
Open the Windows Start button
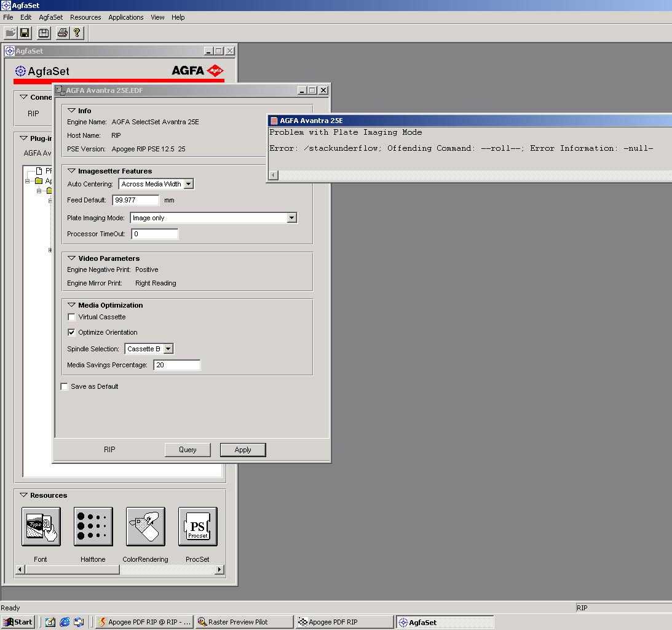point(18,622)
